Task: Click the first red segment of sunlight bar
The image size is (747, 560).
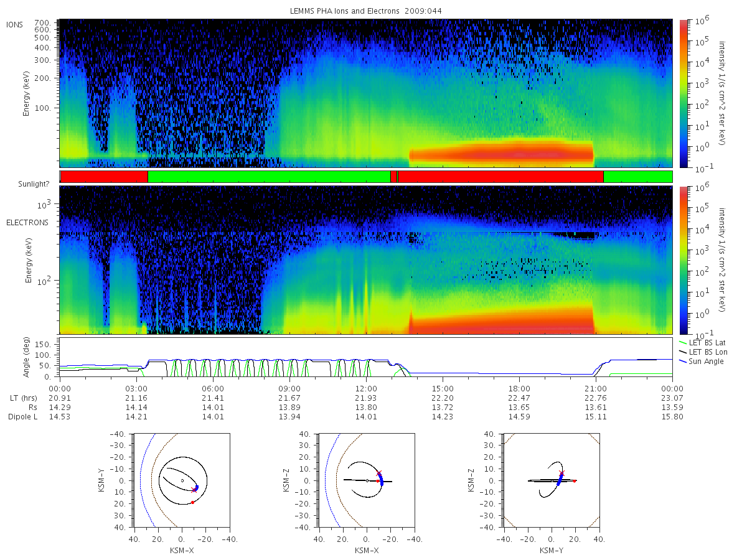Action: pos(104,177)
